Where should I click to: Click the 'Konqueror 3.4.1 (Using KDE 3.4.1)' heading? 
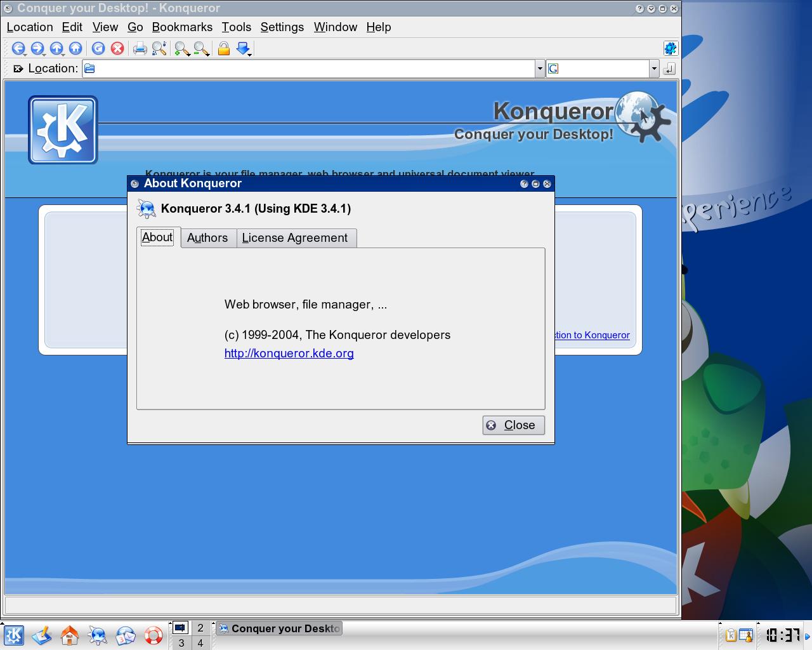click(256, 209)
